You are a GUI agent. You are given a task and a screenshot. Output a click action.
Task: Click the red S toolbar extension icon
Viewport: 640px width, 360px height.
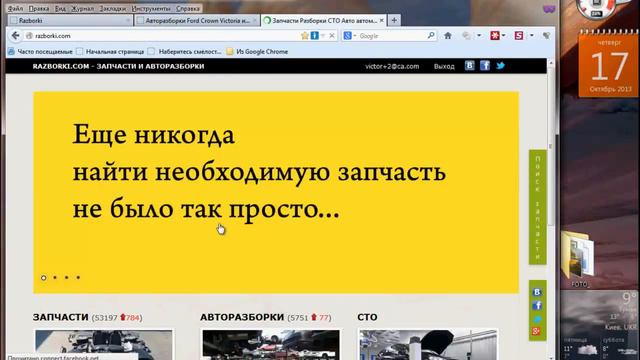click(x=519, y=36)
